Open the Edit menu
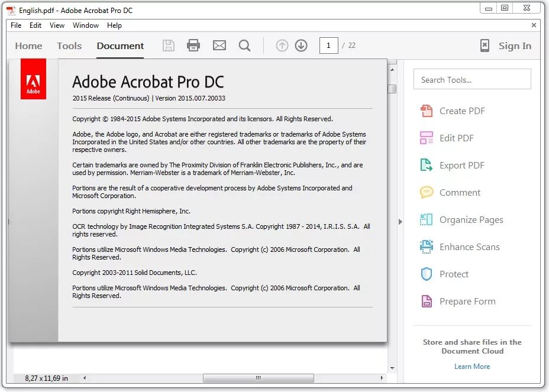 click(35, 25)
